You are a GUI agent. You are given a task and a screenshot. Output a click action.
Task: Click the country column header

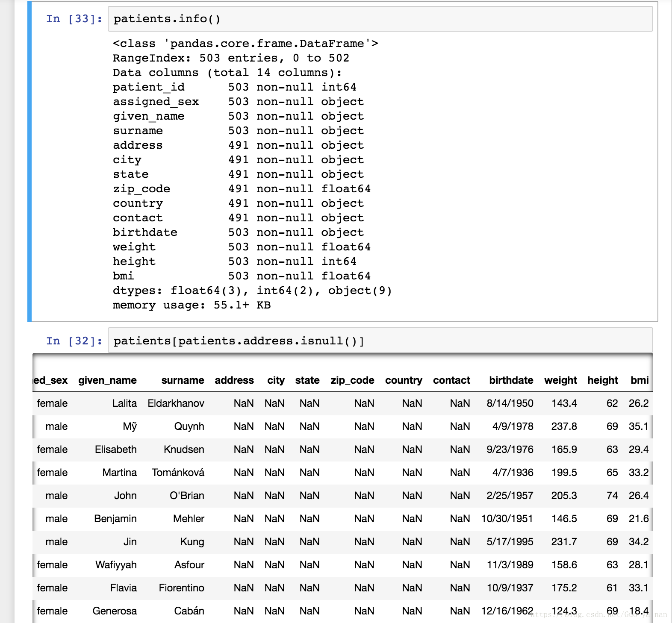coord(404,380)
